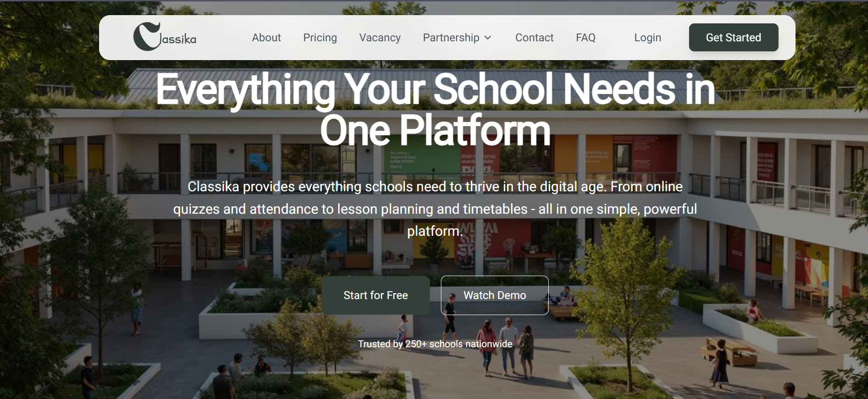The image size is (868, 399).
Task: Expand the Partnership chevron arrow
Action: tap(488, 38)
